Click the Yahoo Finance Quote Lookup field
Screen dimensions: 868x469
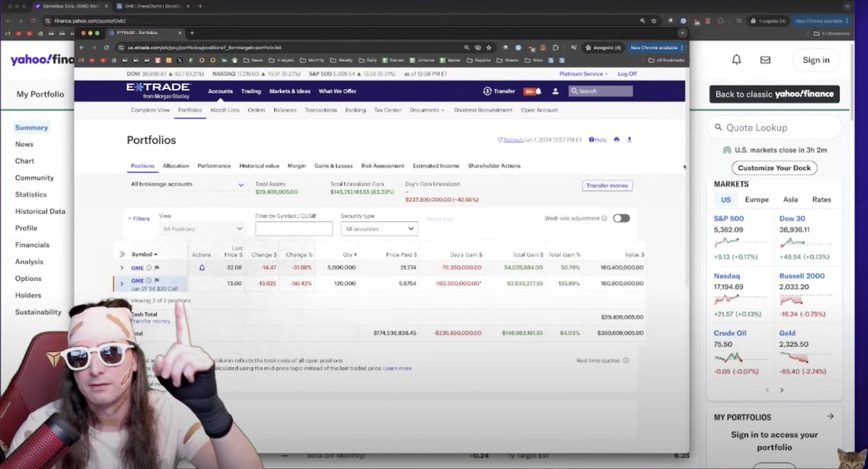point(775,127)
